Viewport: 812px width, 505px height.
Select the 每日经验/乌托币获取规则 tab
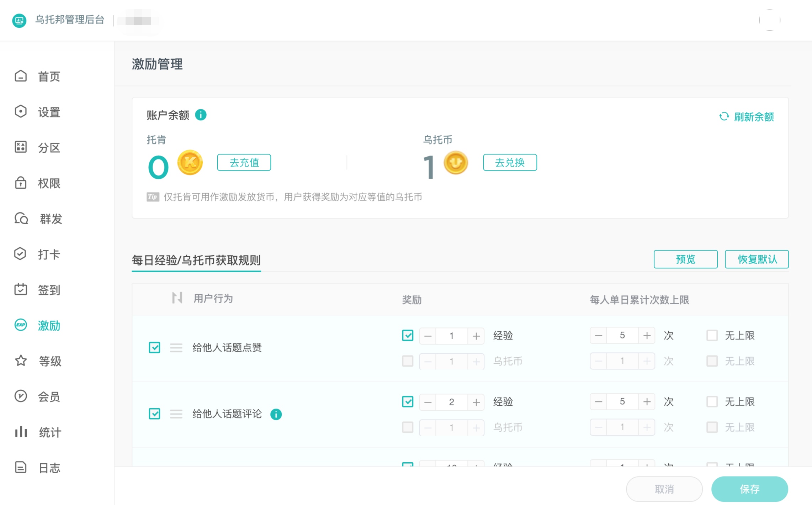(196, 260)
